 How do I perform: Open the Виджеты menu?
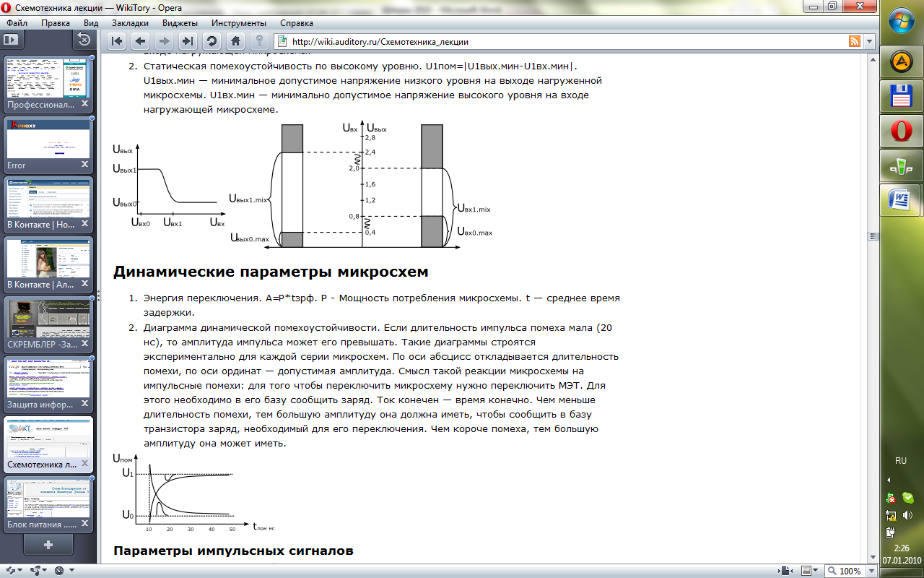(180, 22)
